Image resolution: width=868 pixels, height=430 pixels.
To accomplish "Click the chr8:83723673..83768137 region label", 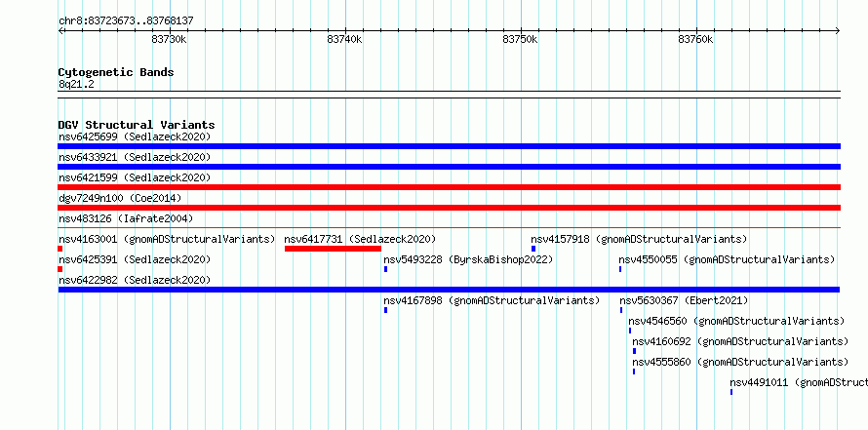I will coord(126,21).
